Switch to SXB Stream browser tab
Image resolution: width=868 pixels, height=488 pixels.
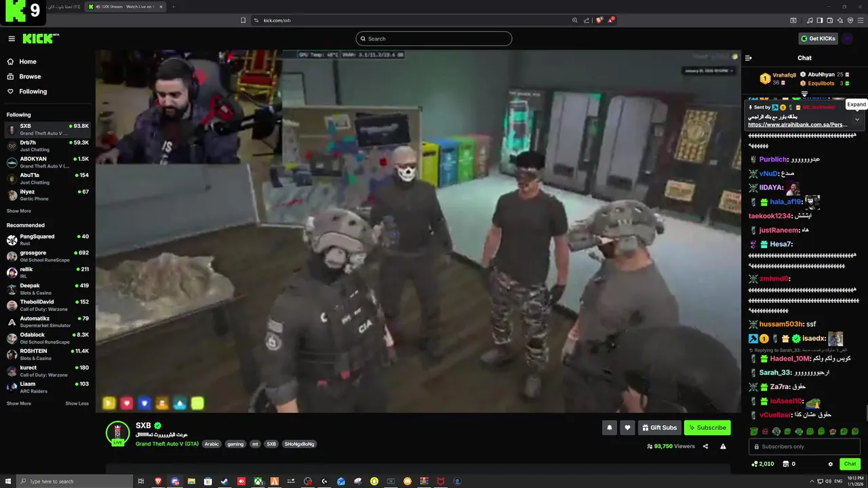pyautogui.click(x=125, y=7)
